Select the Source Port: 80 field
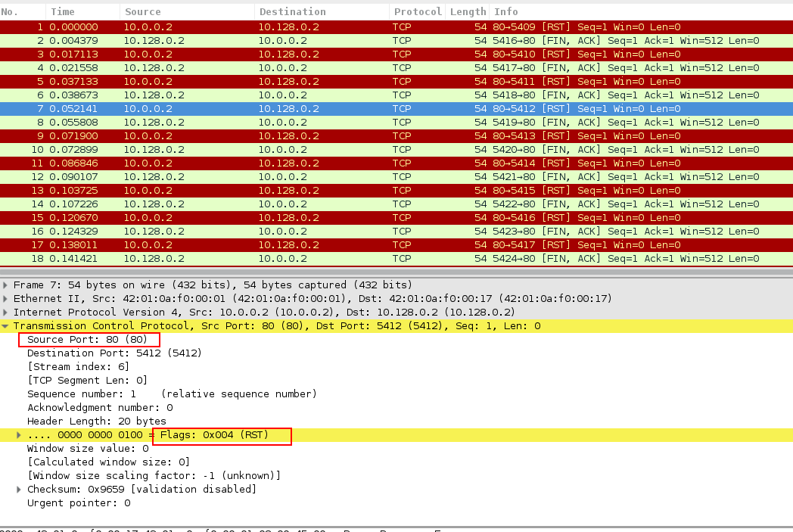Image resolution: width=793 pixels, height=532 pixels. (x=87, y=340)
